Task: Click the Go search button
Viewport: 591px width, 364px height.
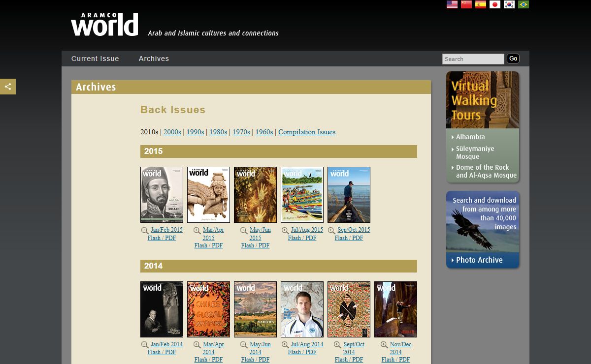Action: (x=513, y=59)
